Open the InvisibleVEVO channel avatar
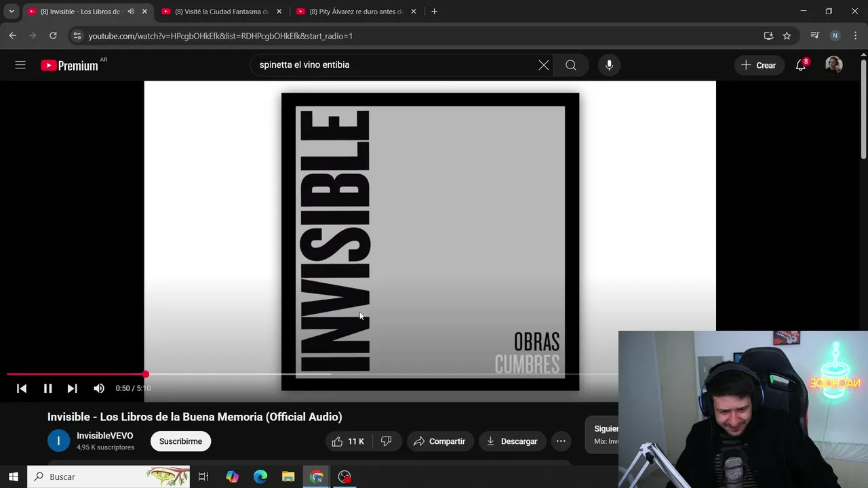The height and width of the screenshot is (488, 868). tap(58, 441)
